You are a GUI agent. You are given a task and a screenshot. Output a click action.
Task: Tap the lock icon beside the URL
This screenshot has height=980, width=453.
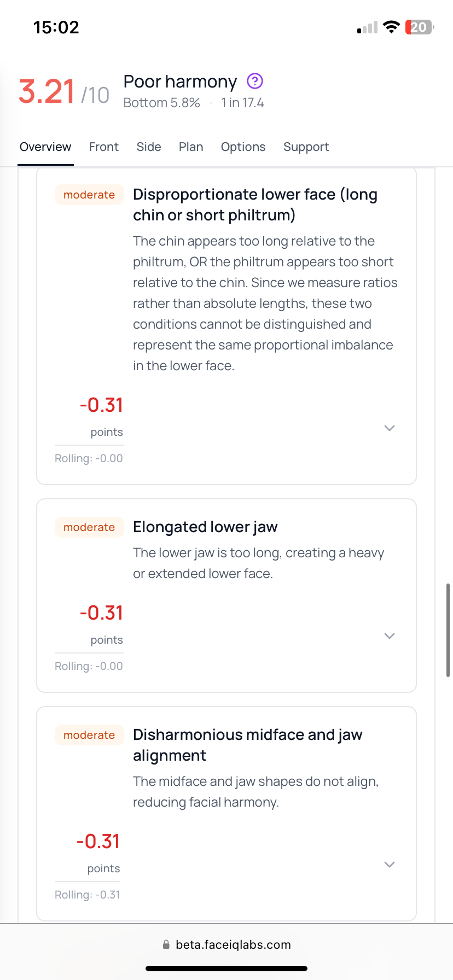point(166,944)
